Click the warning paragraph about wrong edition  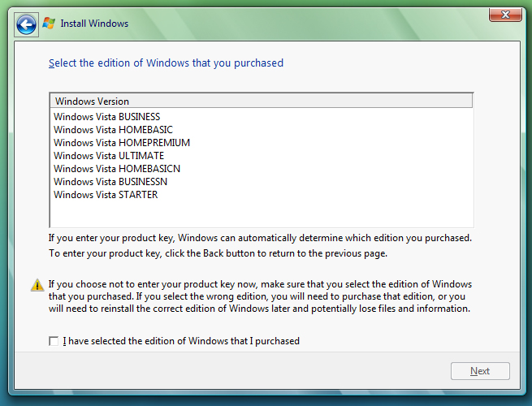click(260, 296)
